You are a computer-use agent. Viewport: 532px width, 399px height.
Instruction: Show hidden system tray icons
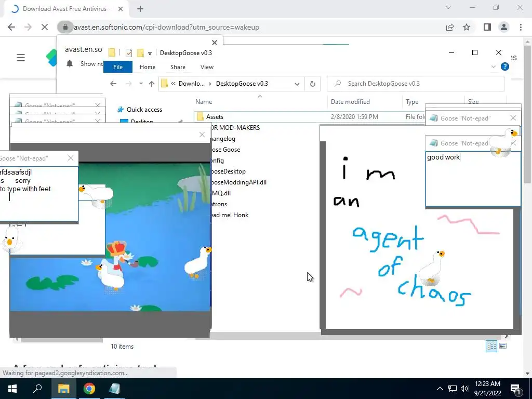(440, 389)
